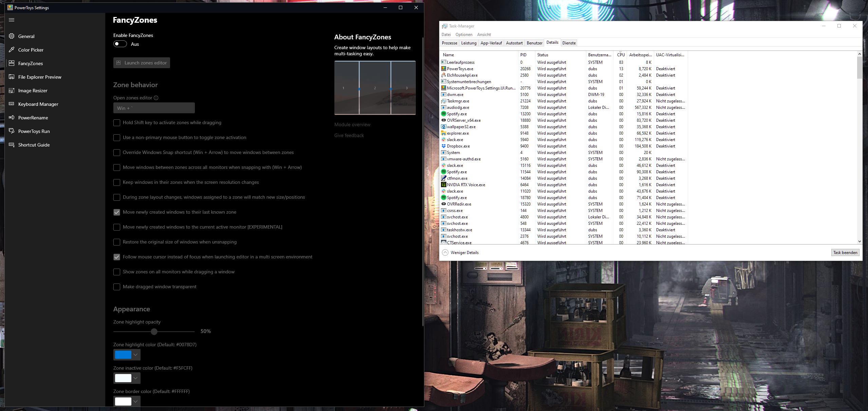
Task: Open General settings via gear icon
Action: point(12,36)
